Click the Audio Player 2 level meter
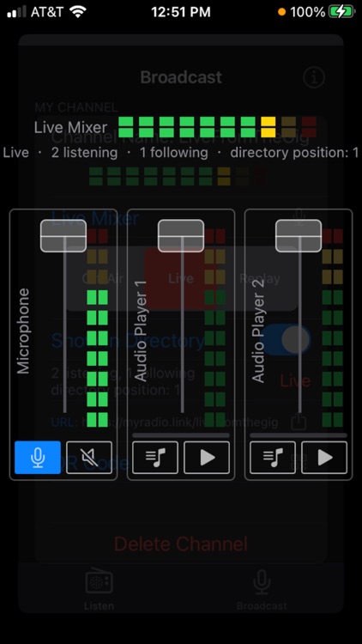 (x=333, y=328)
